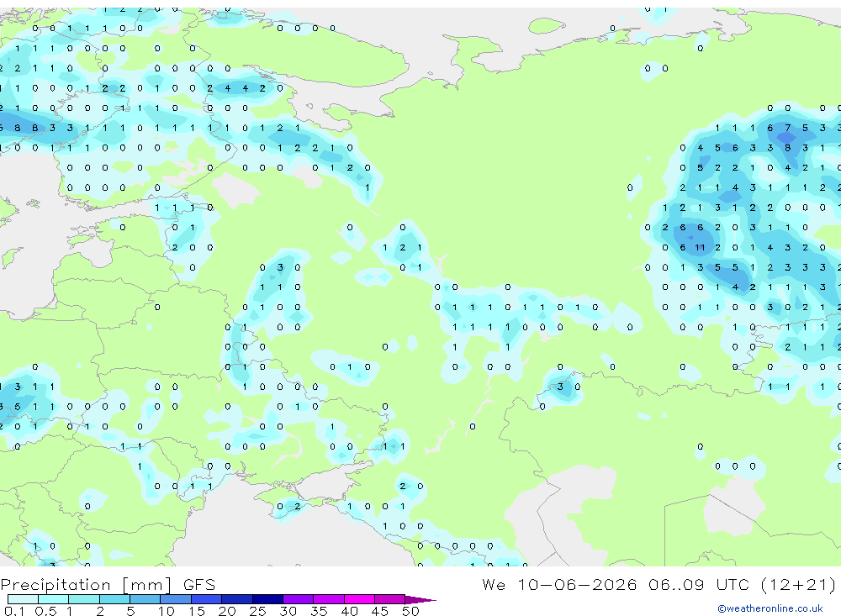This screenshot has width=841, height=616.
Task: Click the '06..09' time range text
Action: 676,585
